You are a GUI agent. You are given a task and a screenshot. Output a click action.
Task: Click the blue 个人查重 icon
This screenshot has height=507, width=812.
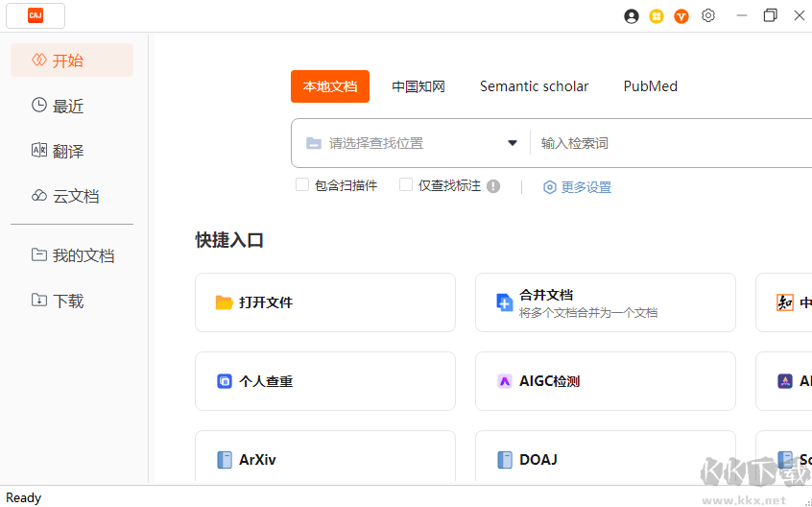[225, 381]
